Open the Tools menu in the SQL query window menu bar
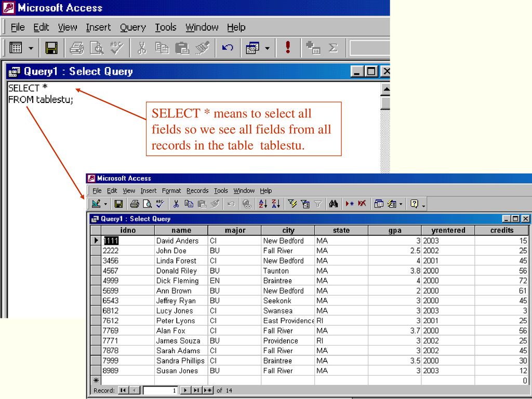532x399 pixels. (166, 27)
